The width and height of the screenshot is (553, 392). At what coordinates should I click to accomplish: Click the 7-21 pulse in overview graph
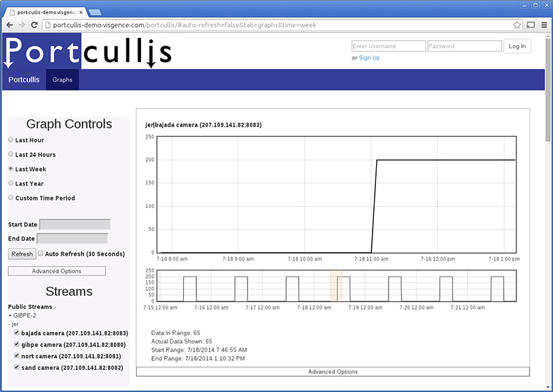(x=497, y=288)
